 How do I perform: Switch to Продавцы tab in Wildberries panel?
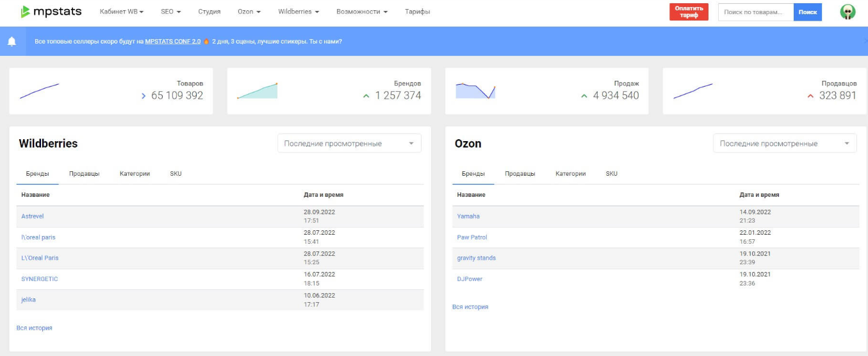(x=84, y=174)
